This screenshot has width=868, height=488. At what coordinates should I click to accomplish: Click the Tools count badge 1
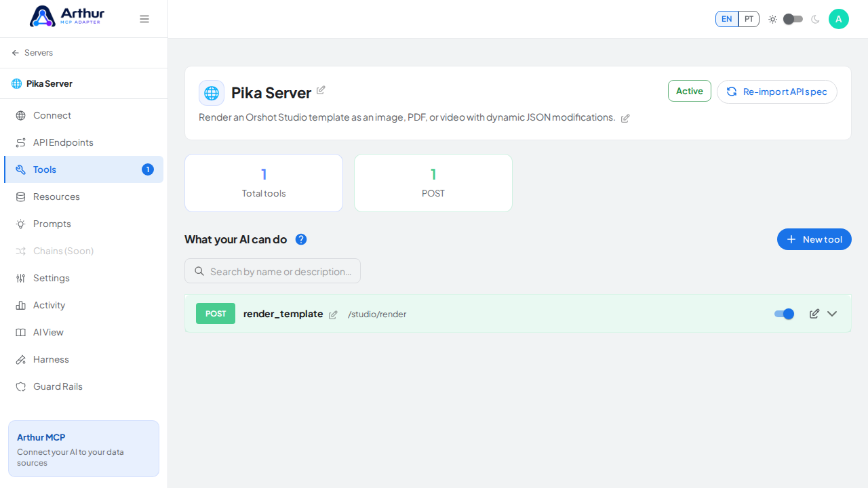tap(148, 169)
